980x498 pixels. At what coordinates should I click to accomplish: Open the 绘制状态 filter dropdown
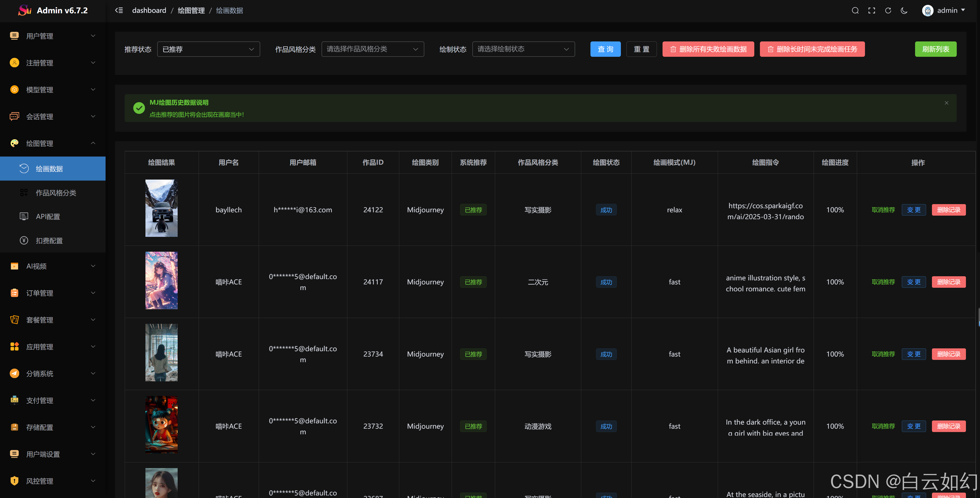(523, 49)
